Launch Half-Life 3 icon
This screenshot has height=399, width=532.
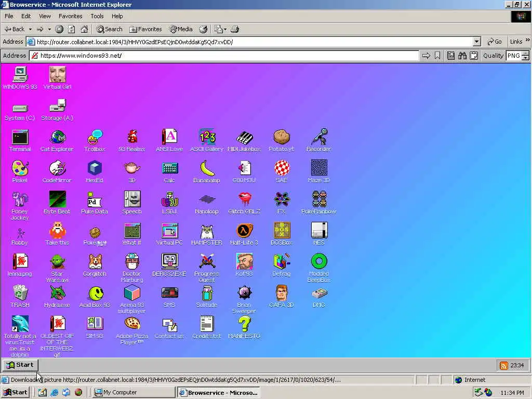point(244,234)
